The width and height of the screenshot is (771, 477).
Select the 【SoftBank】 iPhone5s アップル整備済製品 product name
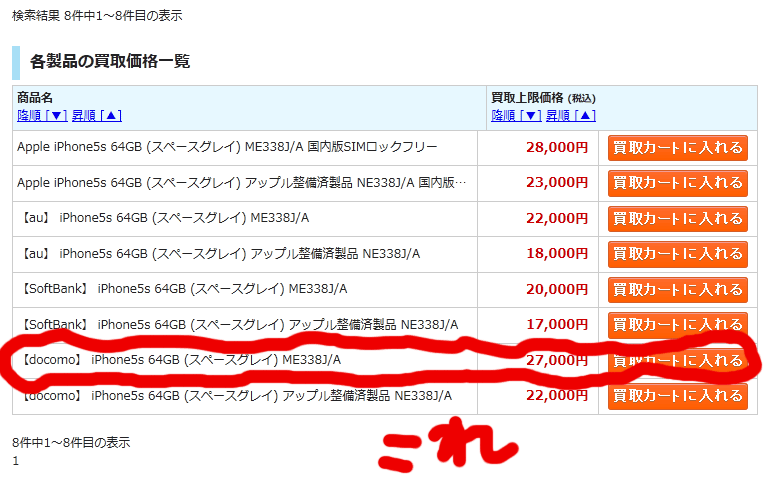[240, 325]
